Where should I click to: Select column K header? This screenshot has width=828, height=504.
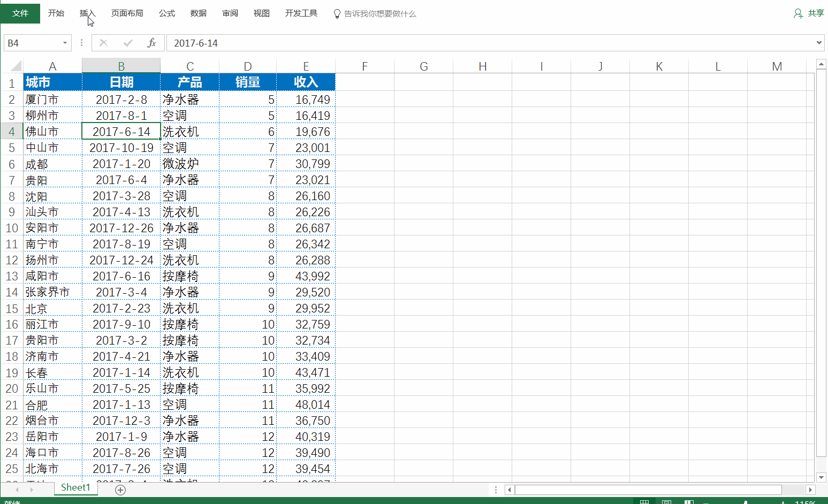pyautogui.click(x=659, y=66)
